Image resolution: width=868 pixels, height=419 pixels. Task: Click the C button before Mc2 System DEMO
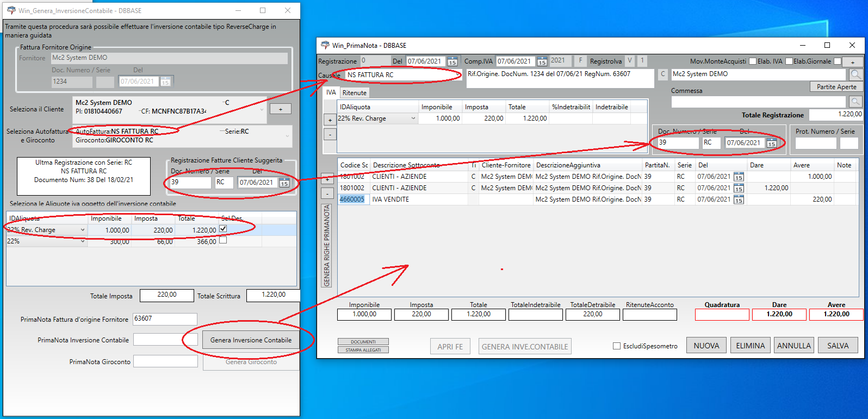click(x=663, y=74)
